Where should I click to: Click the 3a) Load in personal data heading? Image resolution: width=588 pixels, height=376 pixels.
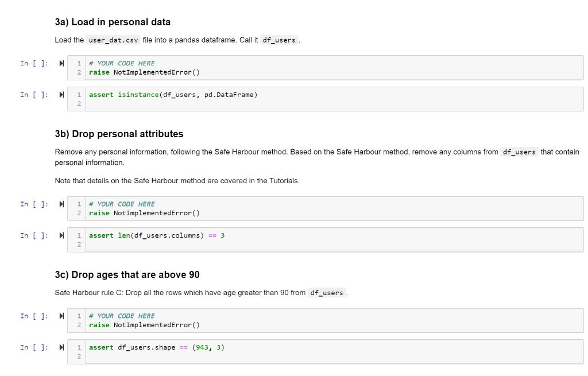tap(113, 22)
